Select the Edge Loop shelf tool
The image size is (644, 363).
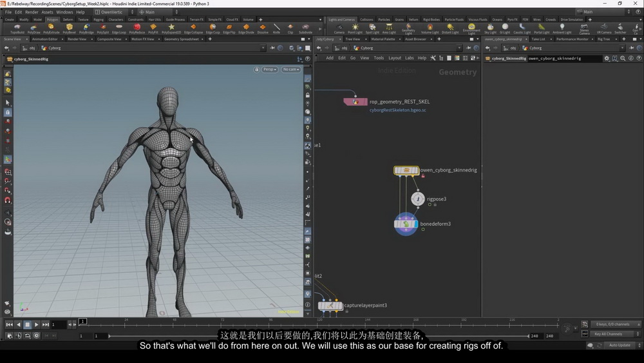[x=119, y=29]
